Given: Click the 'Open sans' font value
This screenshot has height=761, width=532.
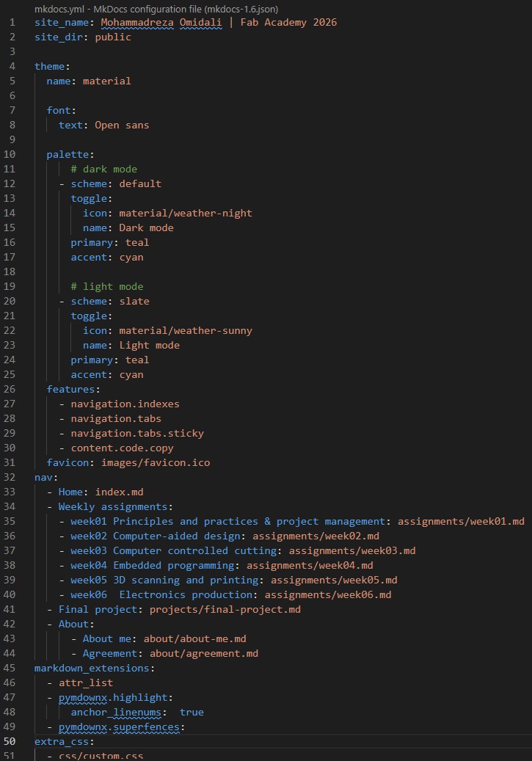Looking at the screenshot, I should [122, 125].
